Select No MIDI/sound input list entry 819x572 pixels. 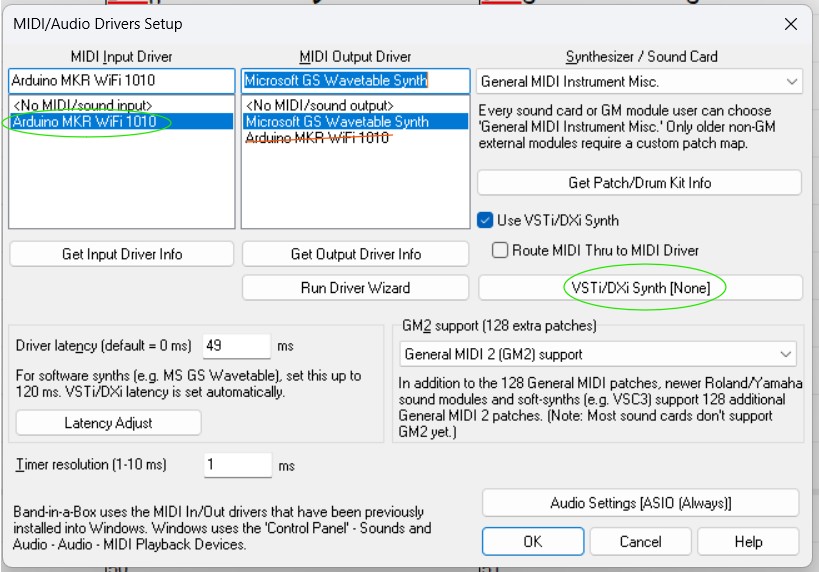pos(122,106)
